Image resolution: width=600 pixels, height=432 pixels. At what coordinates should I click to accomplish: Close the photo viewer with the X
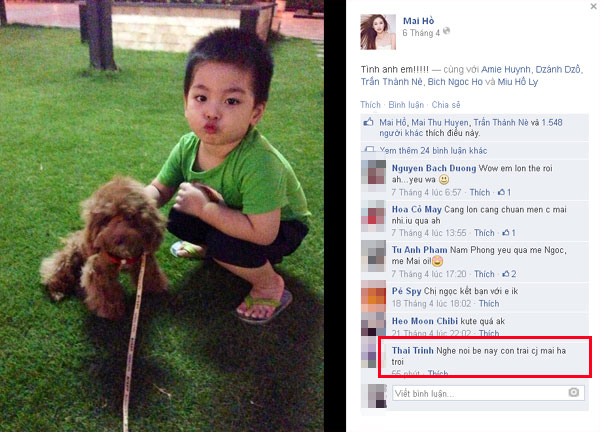(593, 6)
